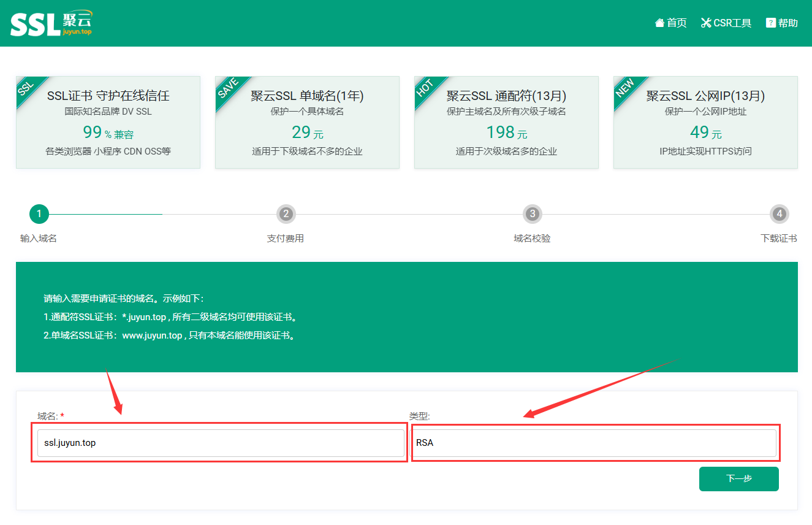Click the SSL 聚云 juyun.top logo
The image size is (812, 525).
coord(51,23)
